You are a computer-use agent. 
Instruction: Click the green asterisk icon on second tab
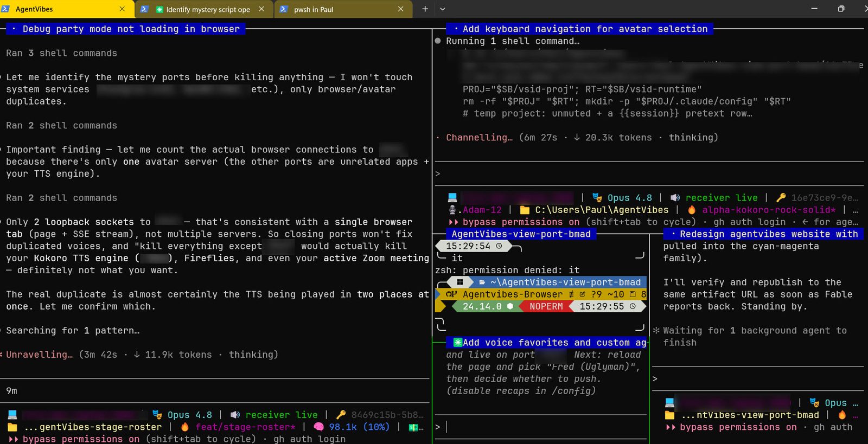[159, 10]
